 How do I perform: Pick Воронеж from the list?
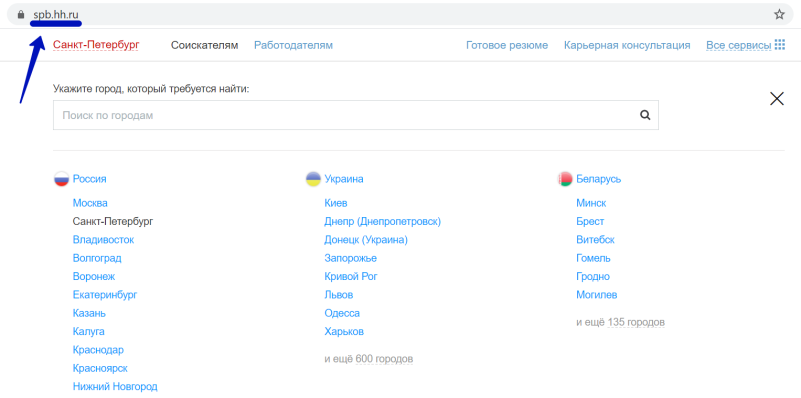coord(94,276)
